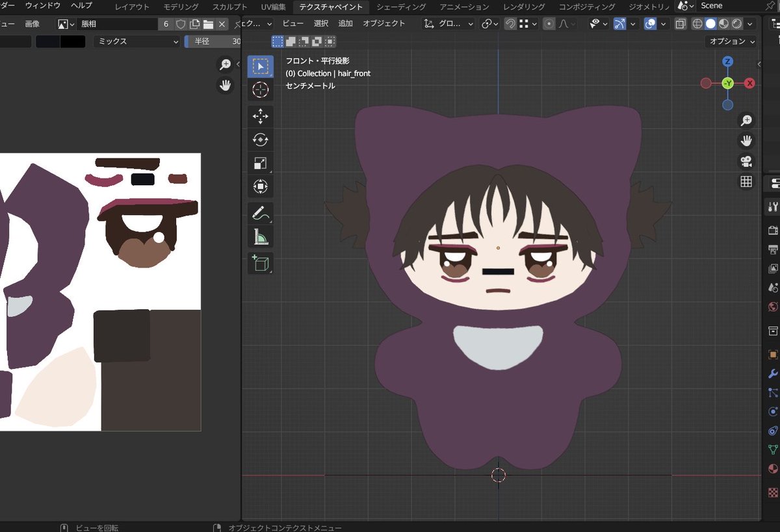780x532 pixels.
Task: Select the Add Cube tool
Action: click(x=260, y=263)
